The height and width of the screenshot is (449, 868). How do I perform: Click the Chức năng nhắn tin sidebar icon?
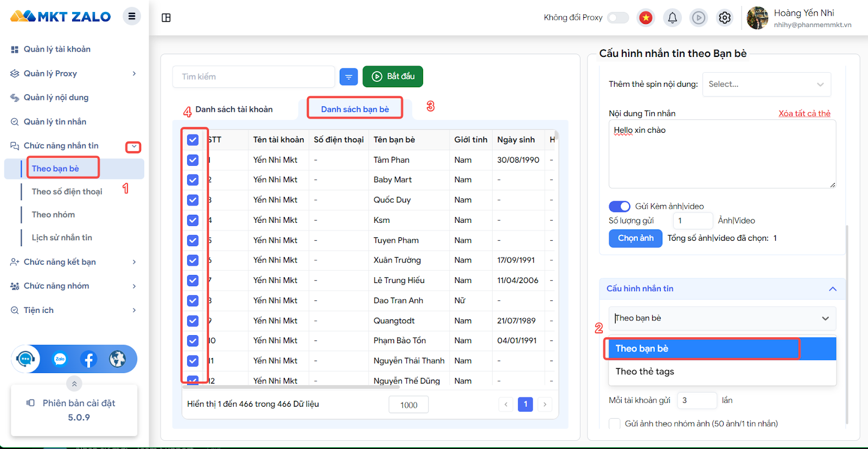(15, 146)
